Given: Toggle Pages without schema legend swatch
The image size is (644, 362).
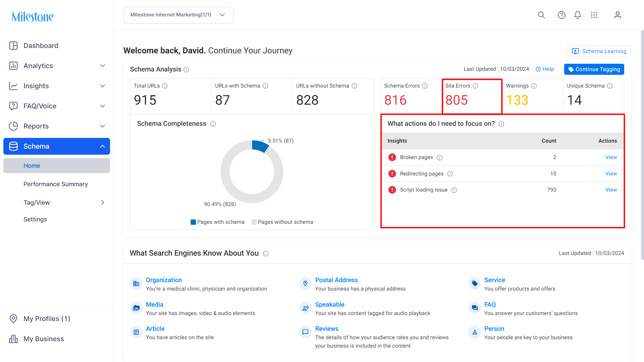Looking at the screenshot, I should (x=254, y=222).
